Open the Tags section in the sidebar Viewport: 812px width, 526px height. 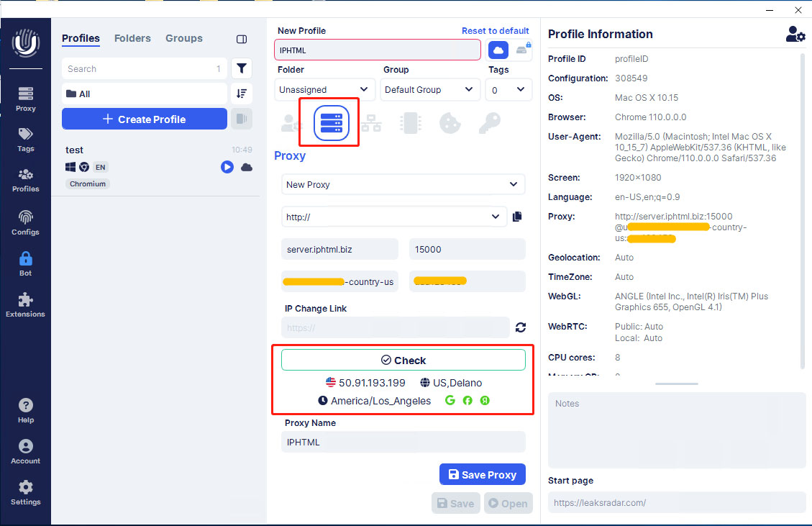[x=25, y=140]
